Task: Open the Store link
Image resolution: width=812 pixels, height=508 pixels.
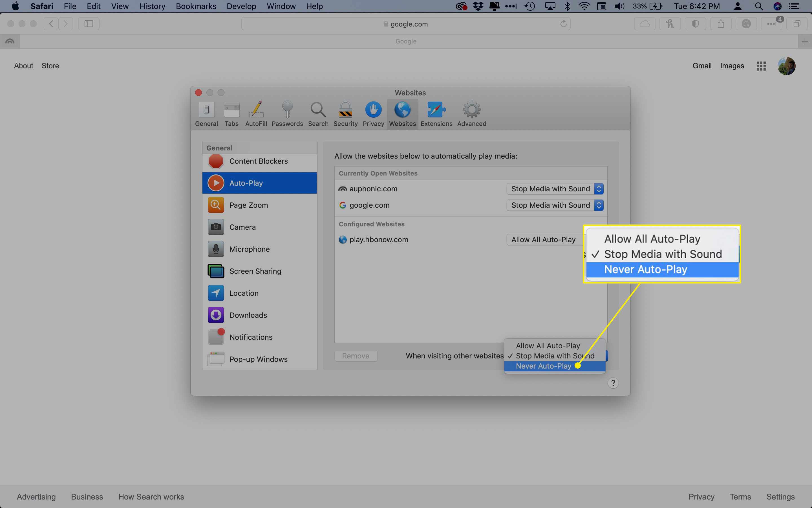Action: click(50, 66)
